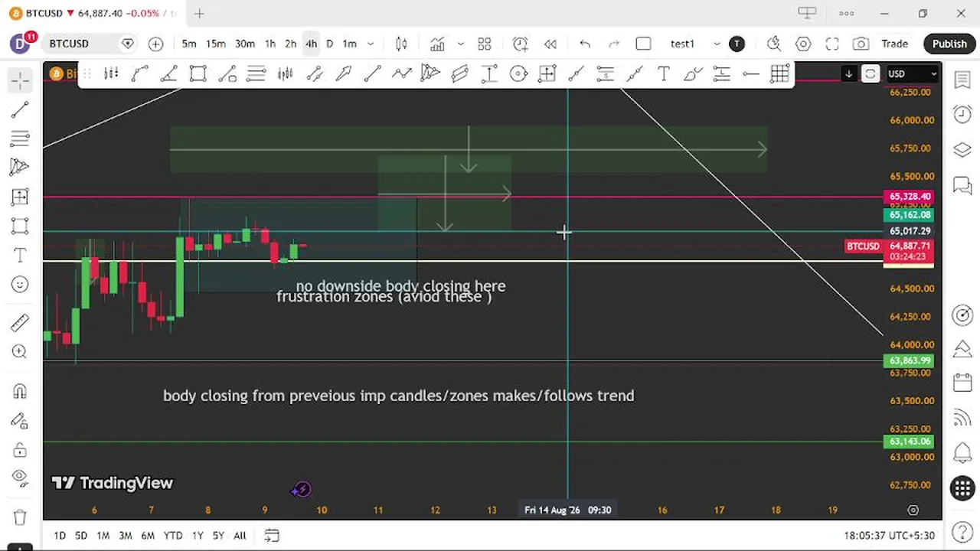980x551 pixels.
Task: Select the crosshair cursor tool in left sidebar
Action: pos(20,80)
